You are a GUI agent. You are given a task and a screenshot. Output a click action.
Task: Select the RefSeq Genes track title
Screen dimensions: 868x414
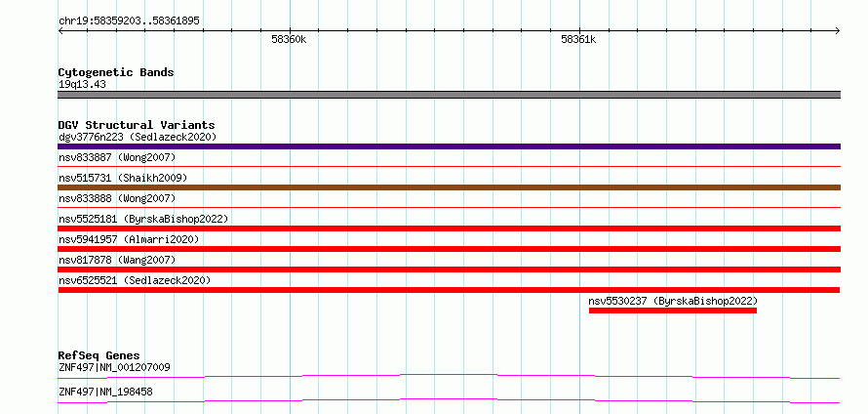[99, 355]
